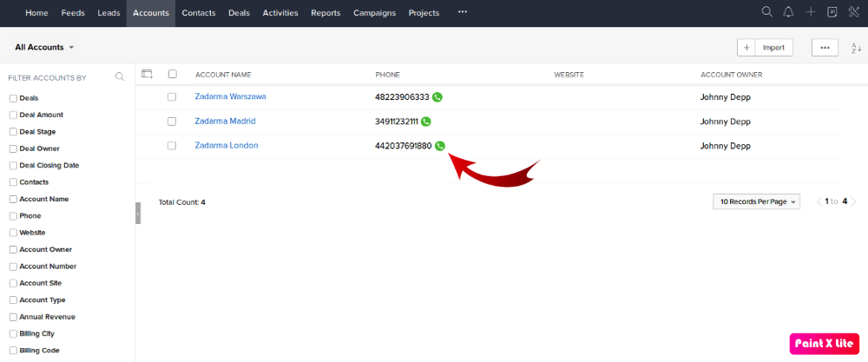Click the A-Z sort icon
Viewport: 868px width, 362px height.
855,49
